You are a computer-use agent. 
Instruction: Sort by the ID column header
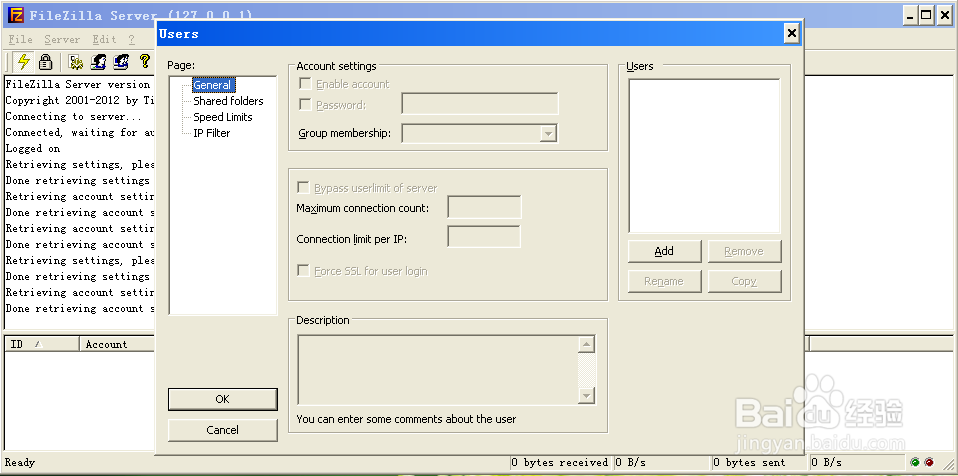point(42,344)
